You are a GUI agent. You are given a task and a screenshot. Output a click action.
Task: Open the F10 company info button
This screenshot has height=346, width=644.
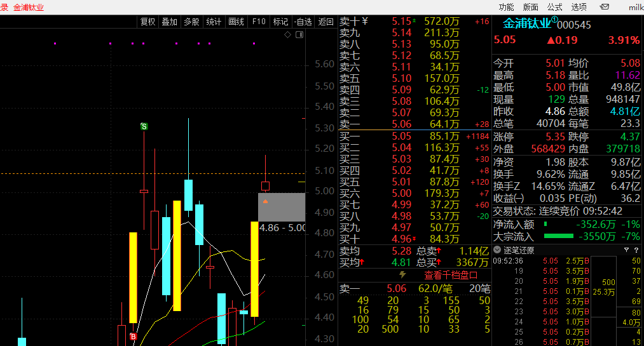click(259, 22)
